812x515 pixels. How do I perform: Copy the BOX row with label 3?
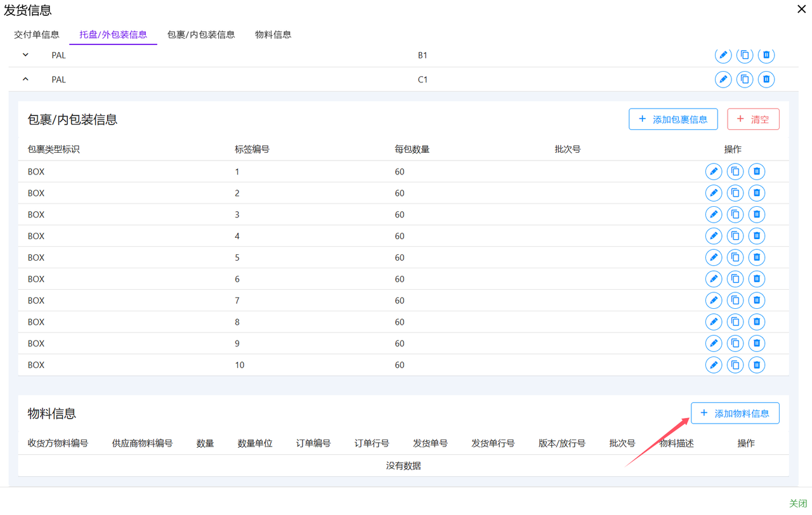coord(735,214)
